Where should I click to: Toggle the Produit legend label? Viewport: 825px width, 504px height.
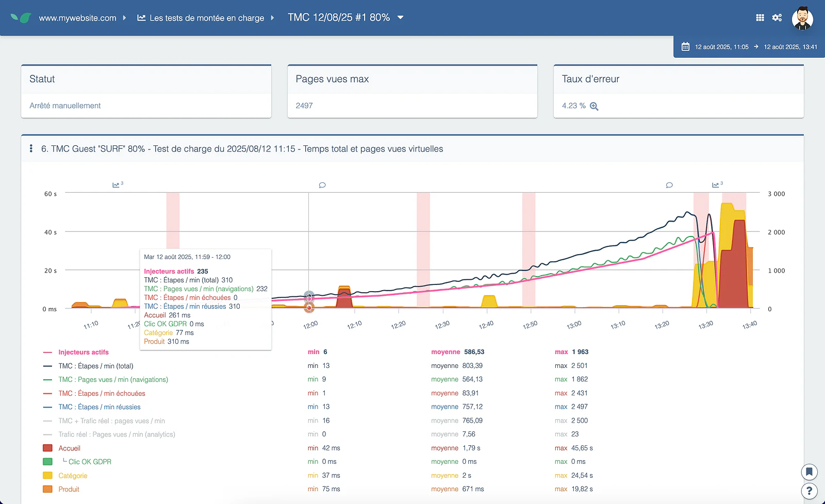(x=69, y=489)
